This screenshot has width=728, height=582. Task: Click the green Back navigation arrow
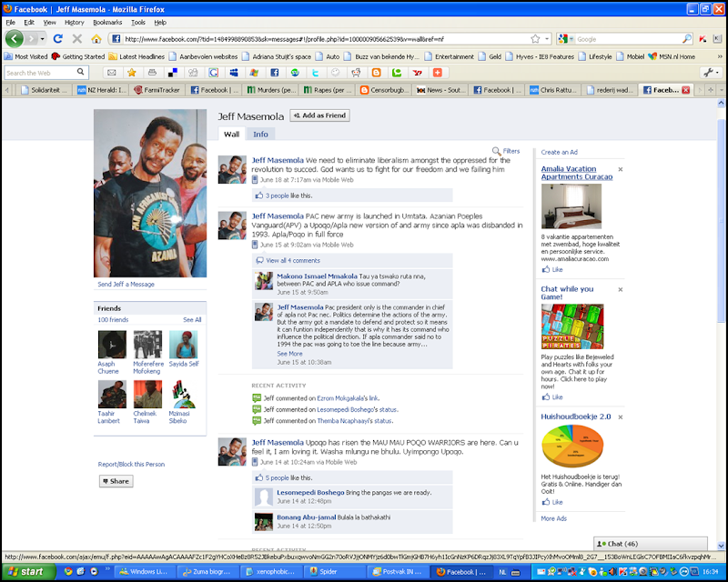(15, 38)
